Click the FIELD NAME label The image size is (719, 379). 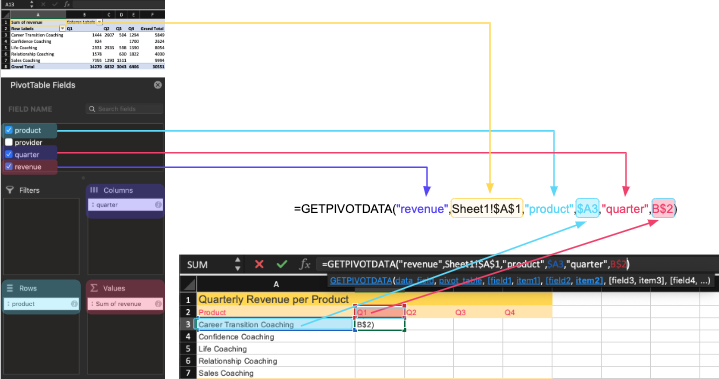(30, 109)
